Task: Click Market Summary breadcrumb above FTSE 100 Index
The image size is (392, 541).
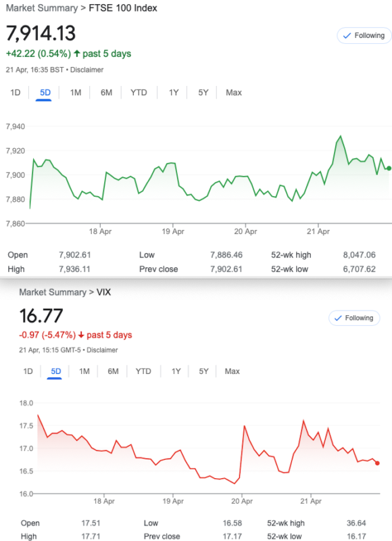Action: click(x=42, y=8)
